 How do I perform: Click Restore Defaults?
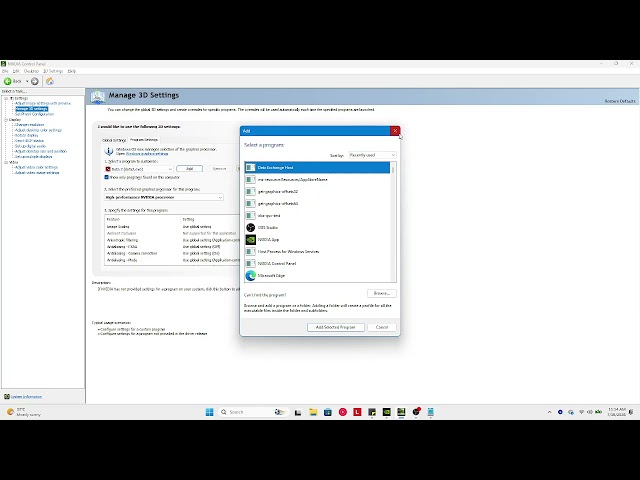[x=620, y=101]
